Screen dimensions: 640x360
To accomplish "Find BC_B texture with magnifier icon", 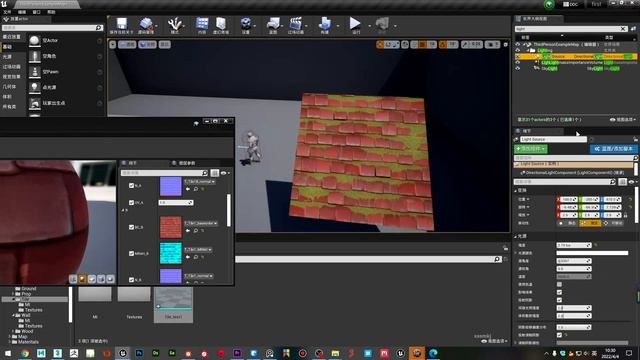I will [x=196, y=231].
